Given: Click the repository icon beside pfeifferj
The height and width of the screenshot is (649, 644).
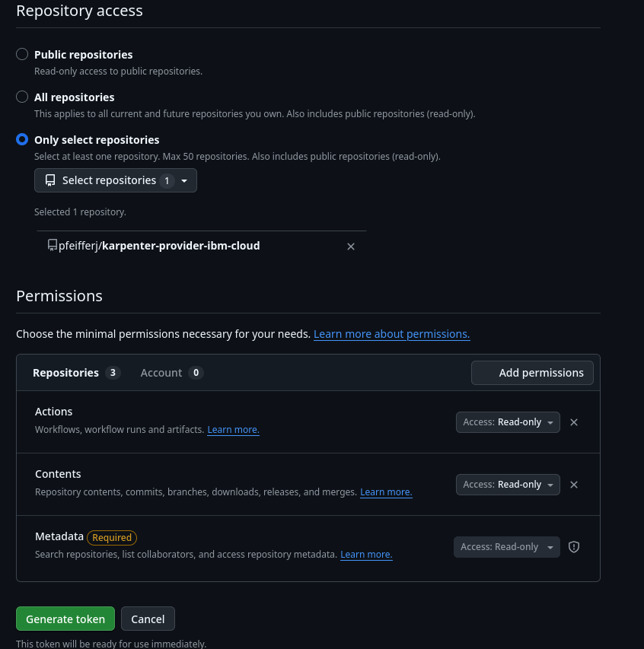Looking at the screenshot, I should 52,246.
